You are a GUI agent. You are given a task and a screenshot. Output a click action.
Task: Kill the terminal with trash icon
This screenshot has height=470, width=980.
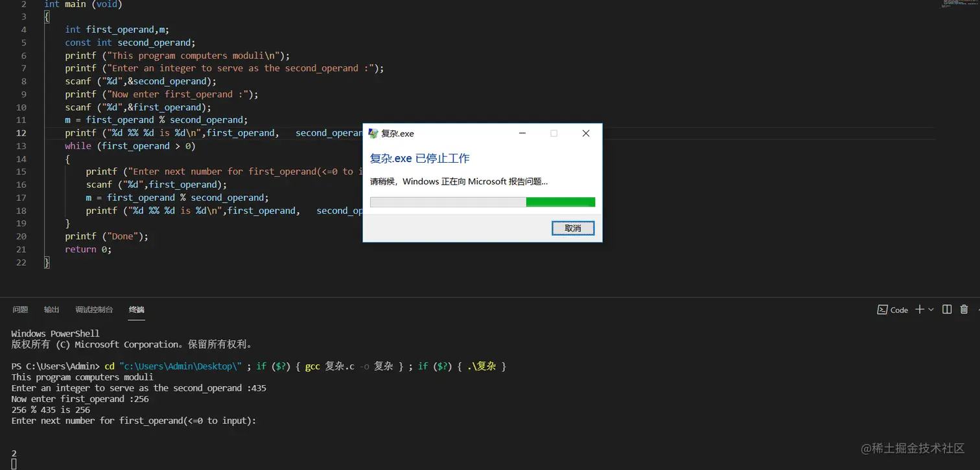[964, 310]
